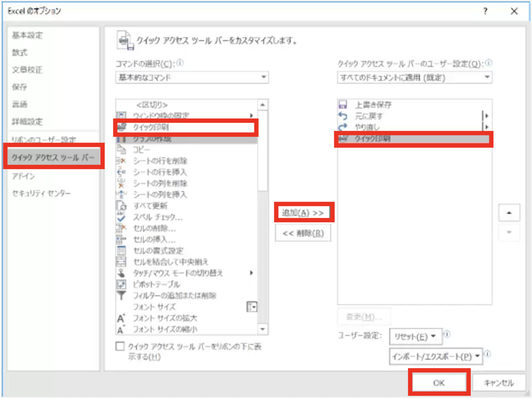Toggle クイック アクセス ツール バーをリボンの下に表示する checkbox
Image resolution: width=532 pixels, height=398 pixels.
coord(120,347)
